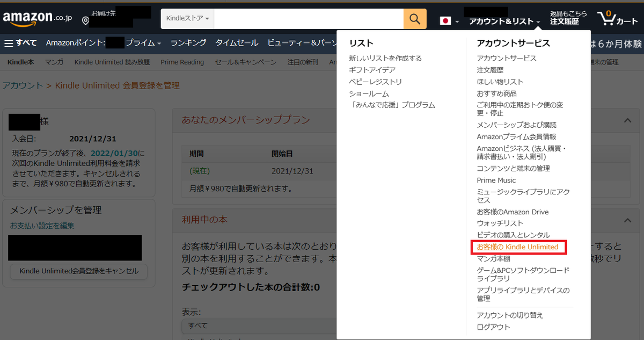Expand the アカウント＆リスト dropdown
Screen dimensions: 644x340
click(504, 21)
